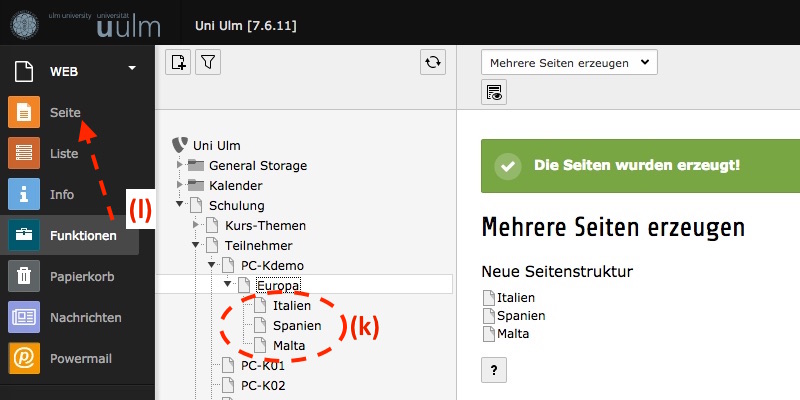Open the Seite module icon
The image size is (800, 400).
[x=24, y=113]
